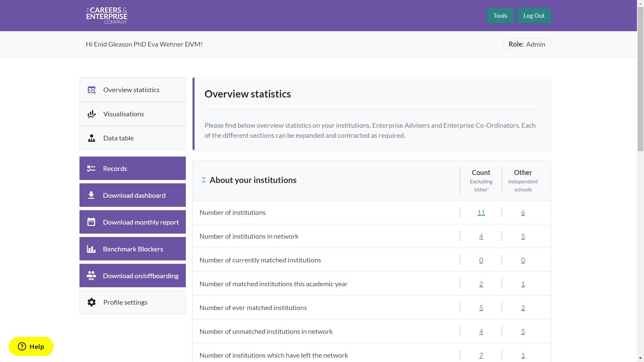Open other count 2 for ever matched institutions

(523, 308)
